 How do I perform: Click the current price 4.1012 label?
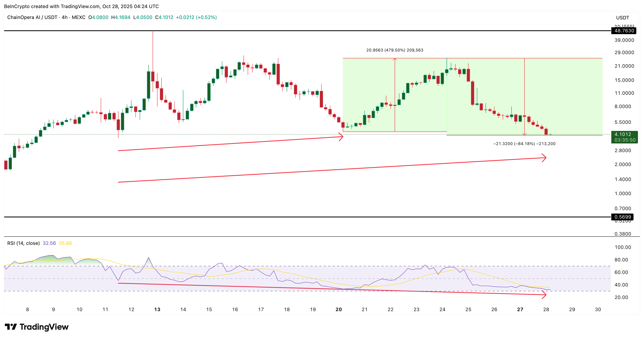(623, 134)
